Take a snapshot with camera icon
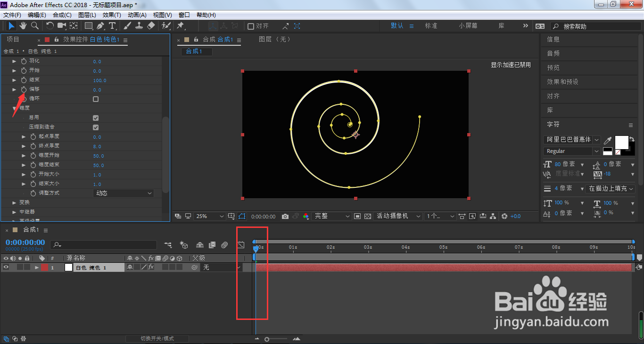 (x=285, y=216)
